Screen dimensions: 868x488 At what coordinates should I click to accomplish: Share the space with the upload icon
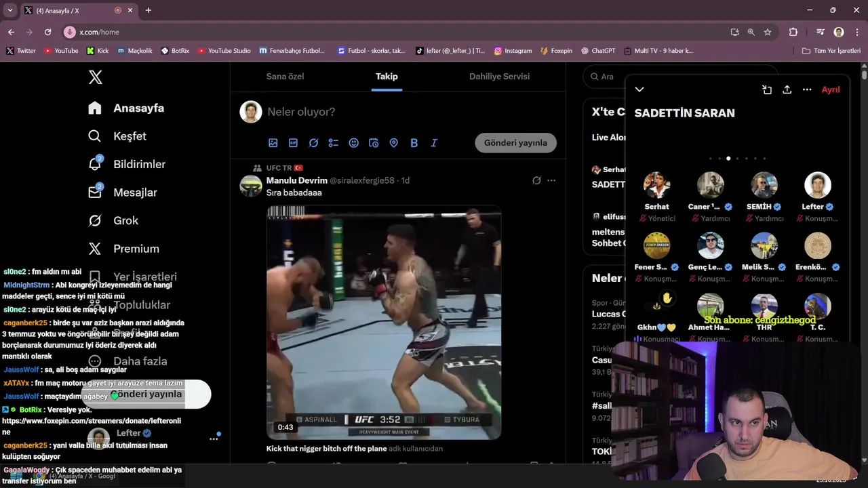787,89
